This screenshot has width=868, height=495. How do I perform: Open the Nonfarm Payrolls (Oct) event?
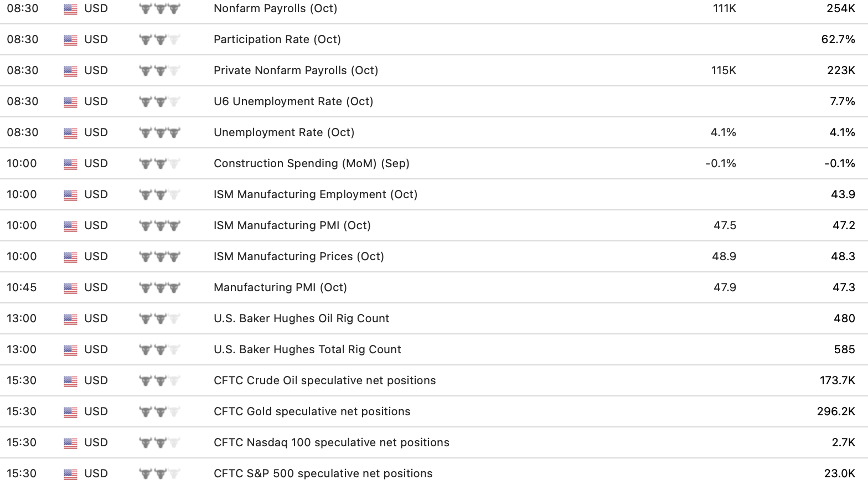pyautogui.click(x=275, y=9)
